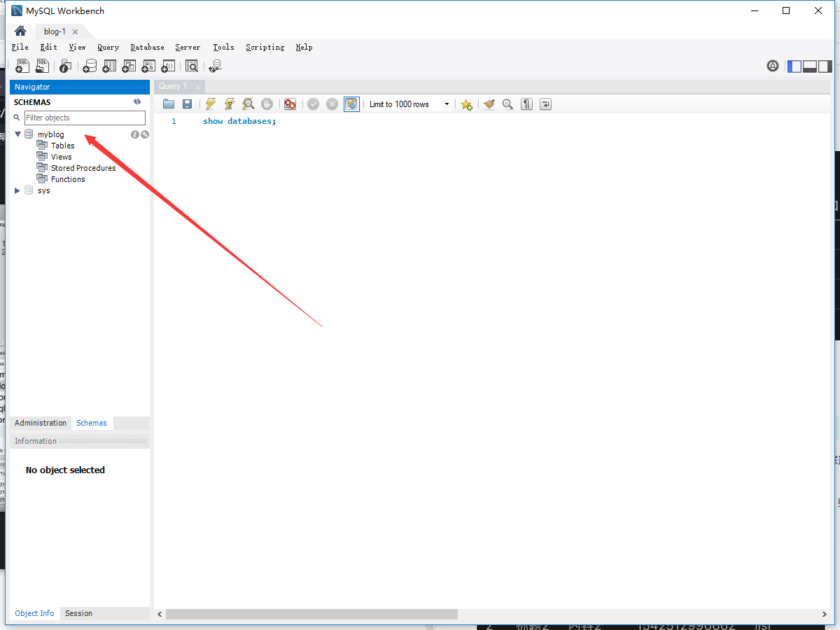The image size is (840, 630).
Task: Click the new SQL tab icon
Action: click(22, 66)
